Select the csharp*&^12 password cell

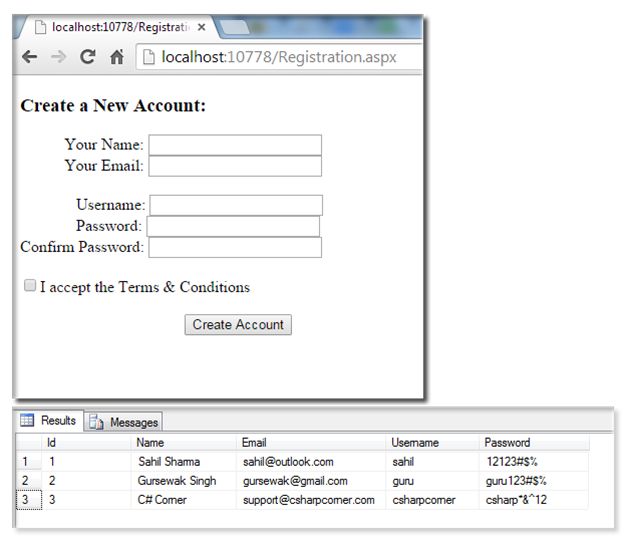534,500
